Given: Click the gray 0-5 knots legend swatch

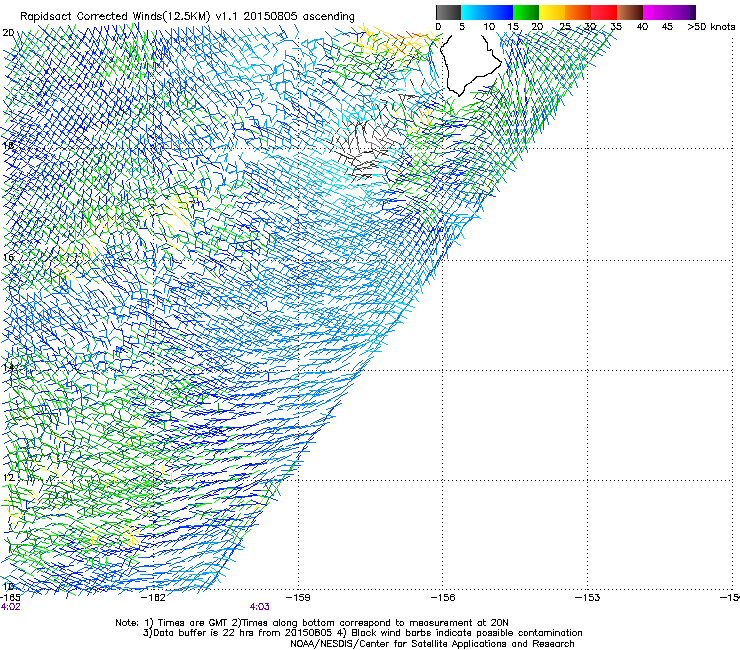Looking at the screenshot, I should tap(448, 12).
